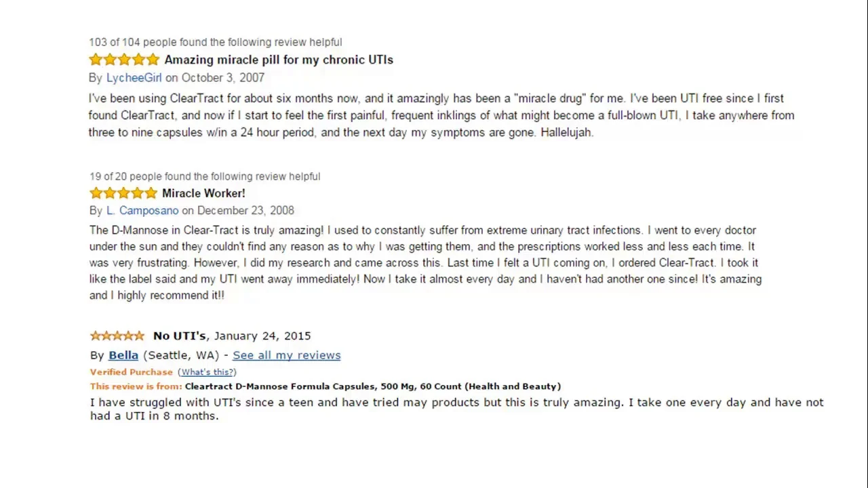The image size is (868, 488).
Task: Click the "(Seattle, WA)" location text
Action: (181, 355)
